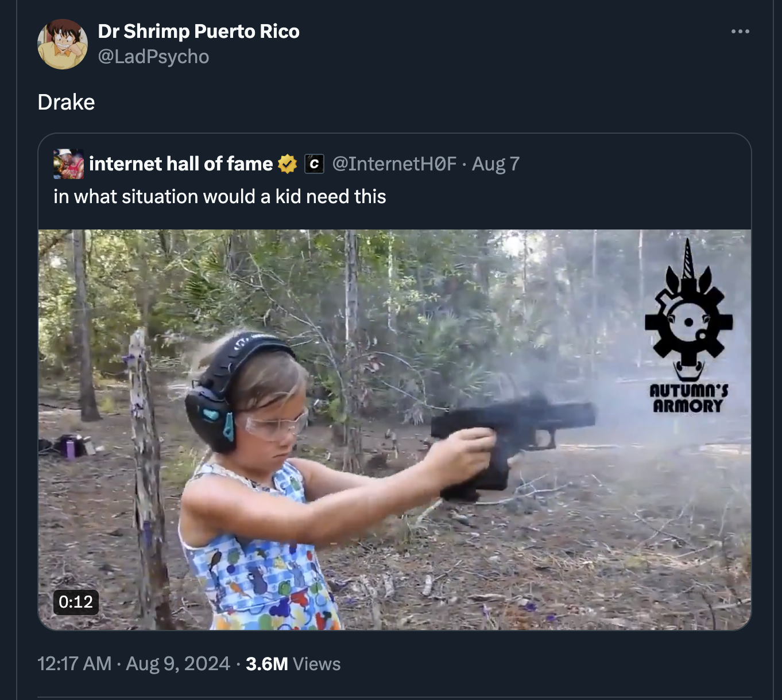
Task: Click the Aug 7 quoted tweet date
Action: click(x=495, y=164)
